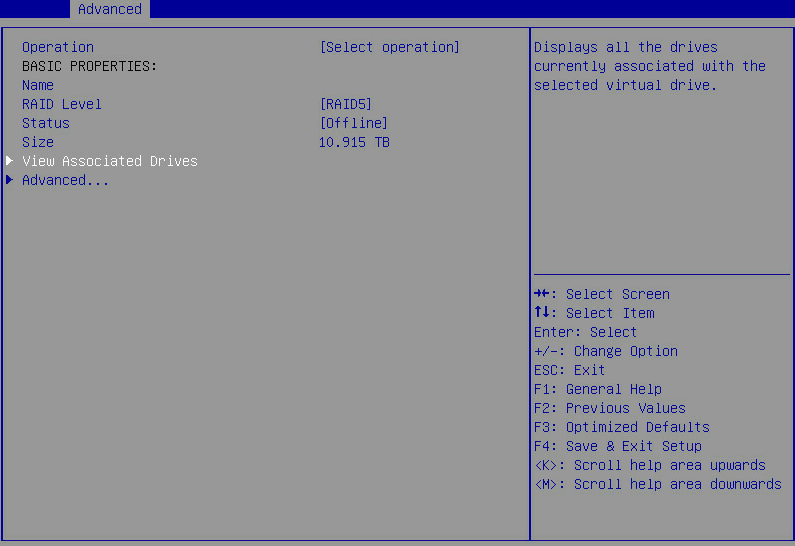Click the +/-: Change Option hint
Image resolution: width=795 pixels, height=546 pixels.
[x=606, y=351]
